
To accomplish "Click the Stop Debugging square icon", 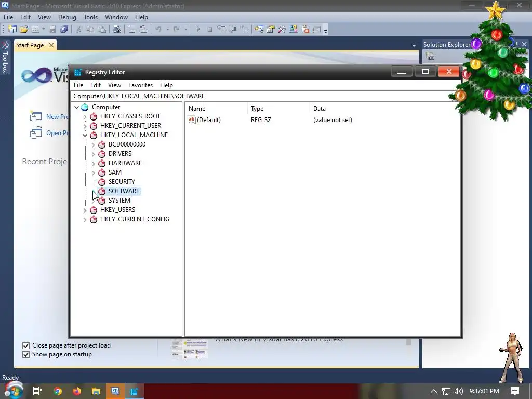I will coord(210,30).
